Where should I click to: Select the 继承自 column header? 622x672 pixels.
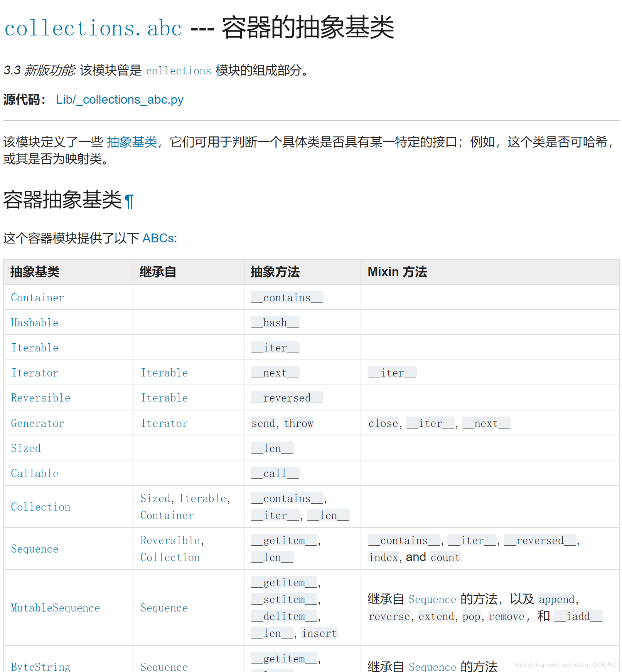pos(158,272)
